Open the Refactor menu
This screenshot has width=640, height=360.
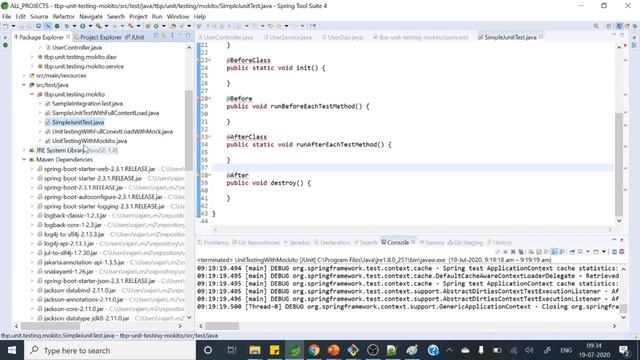coord(63,16)
